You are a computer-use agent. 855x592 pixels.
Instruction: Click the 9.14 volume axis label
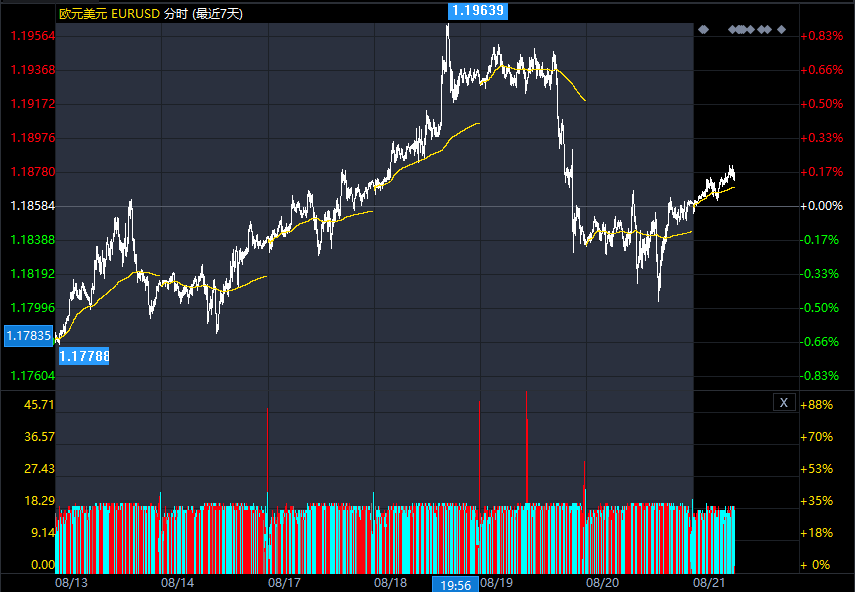click(43, 533)
